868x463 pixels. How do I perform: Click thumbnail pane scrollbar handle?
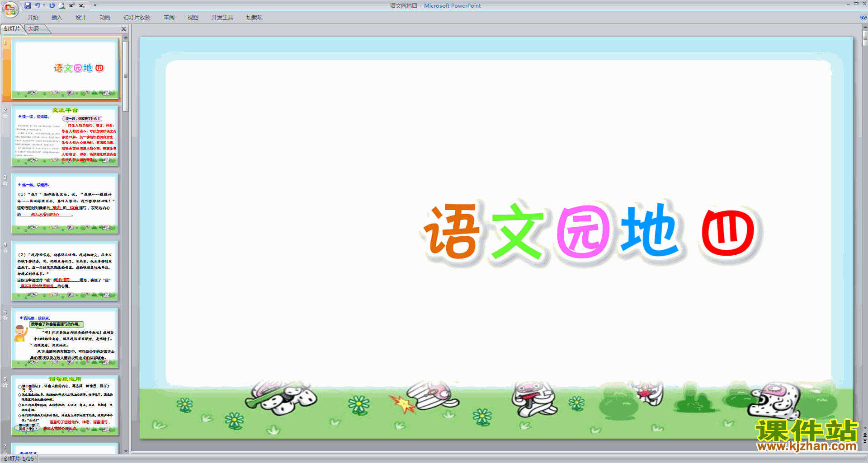pyautogui.click(x=126, y=76)
